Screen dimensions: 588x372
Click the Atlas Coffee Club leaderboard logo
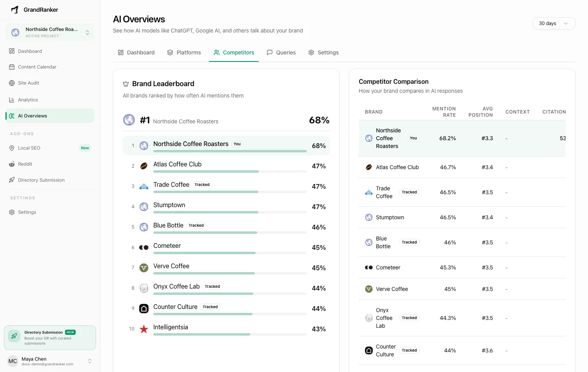click(144, 166)
